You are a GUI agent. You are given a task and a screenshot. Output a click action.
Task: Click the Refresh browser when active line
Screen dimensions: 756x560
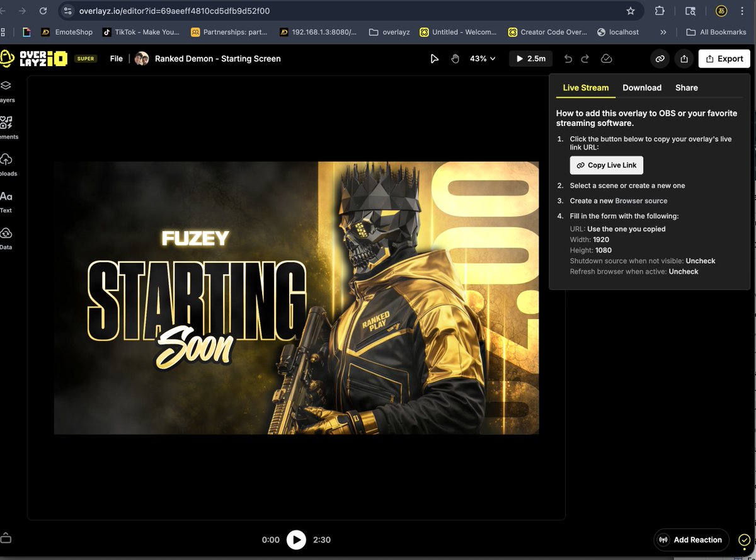[634, 271]
